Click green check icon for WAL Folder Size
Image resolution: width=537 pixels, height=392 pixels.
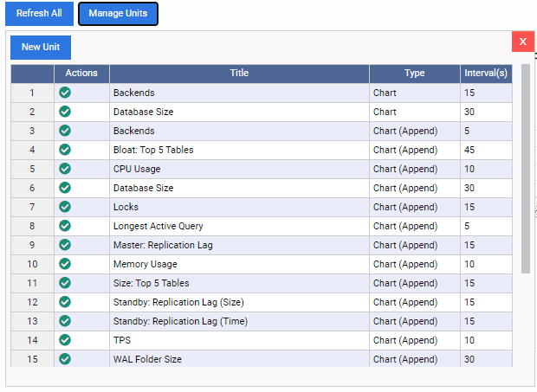point(65,359)
